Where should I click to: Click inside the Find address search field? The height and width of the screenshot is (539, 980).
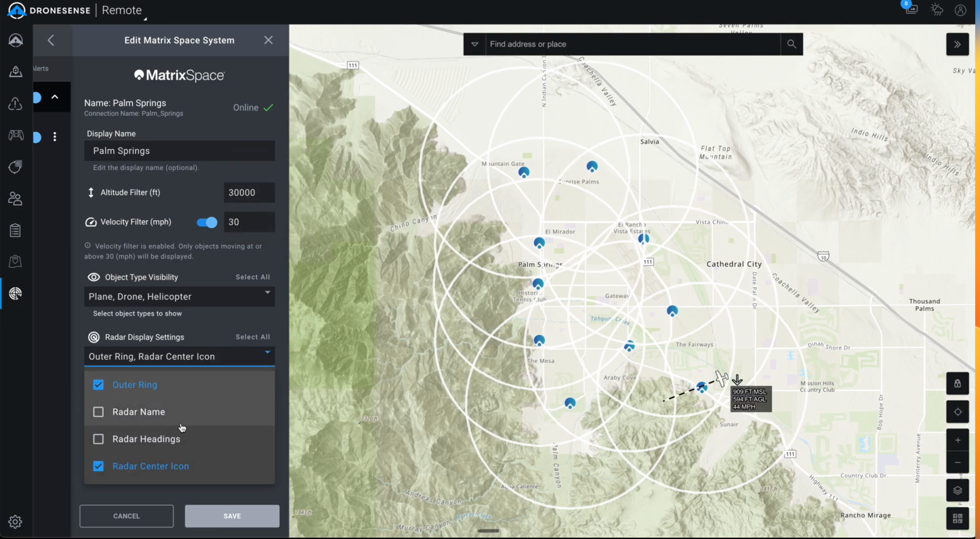[610, 44]
